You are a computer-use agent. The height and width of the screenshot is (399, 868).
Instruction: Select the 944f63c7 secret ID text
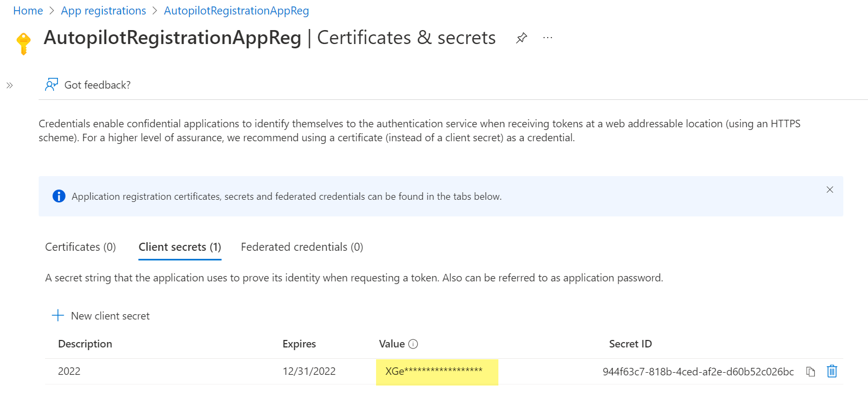(698, 372)
